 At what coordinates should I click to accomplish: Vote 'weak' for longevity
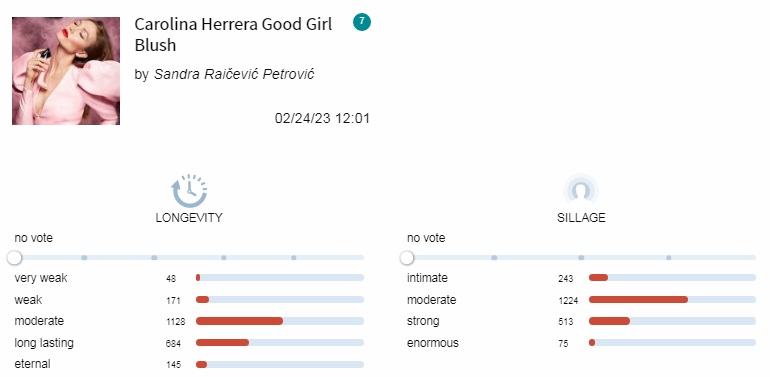189,299
